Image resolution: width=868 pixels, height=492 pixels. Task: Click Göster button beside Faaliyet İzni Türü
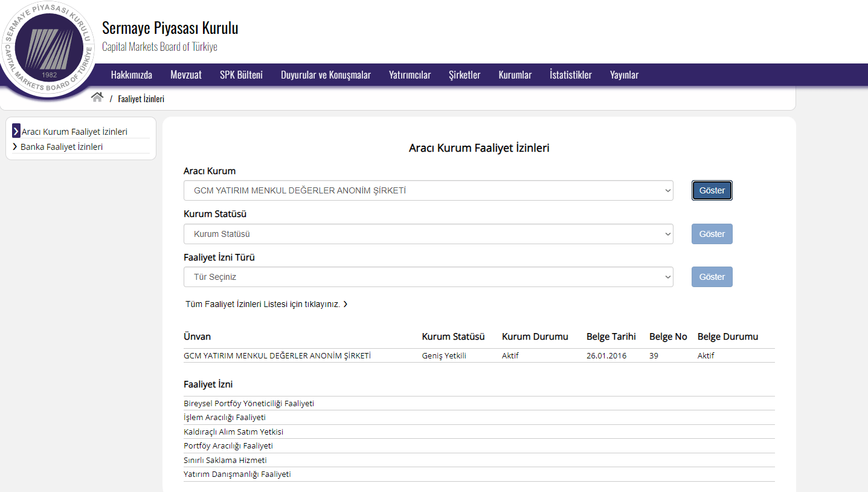pyautogui.click(x=712, y=277)
